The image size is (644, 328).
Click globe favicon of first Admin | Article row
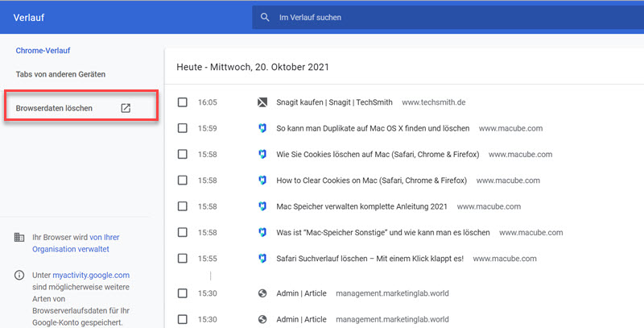(x=262, y=293)
